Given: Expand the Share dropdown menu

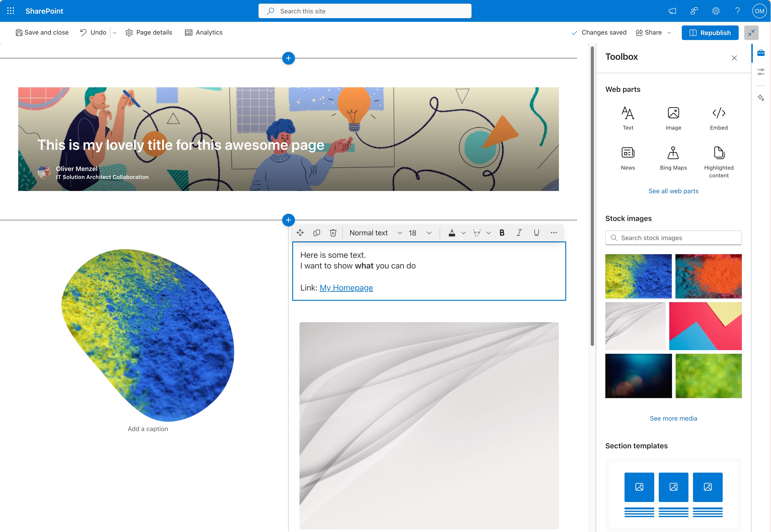Looking at the screenshot, I should 669,33.
